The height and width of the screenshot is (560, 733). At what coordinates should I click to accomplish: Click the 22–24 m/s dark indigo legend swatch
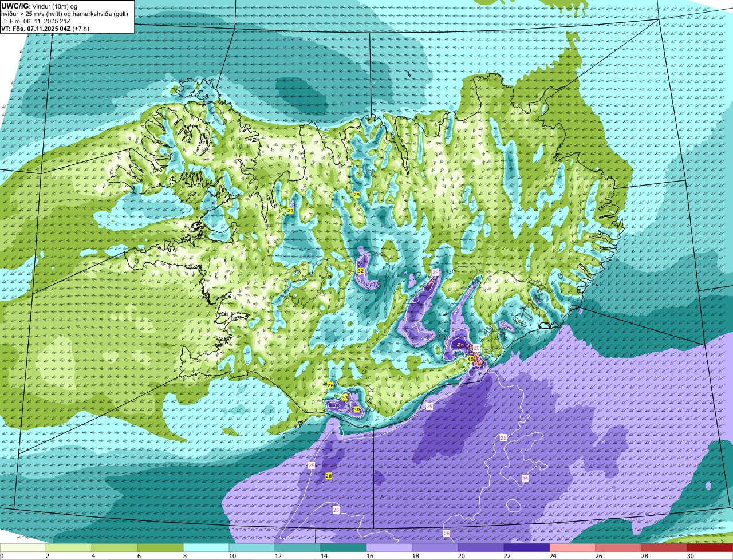coord(527,548)
